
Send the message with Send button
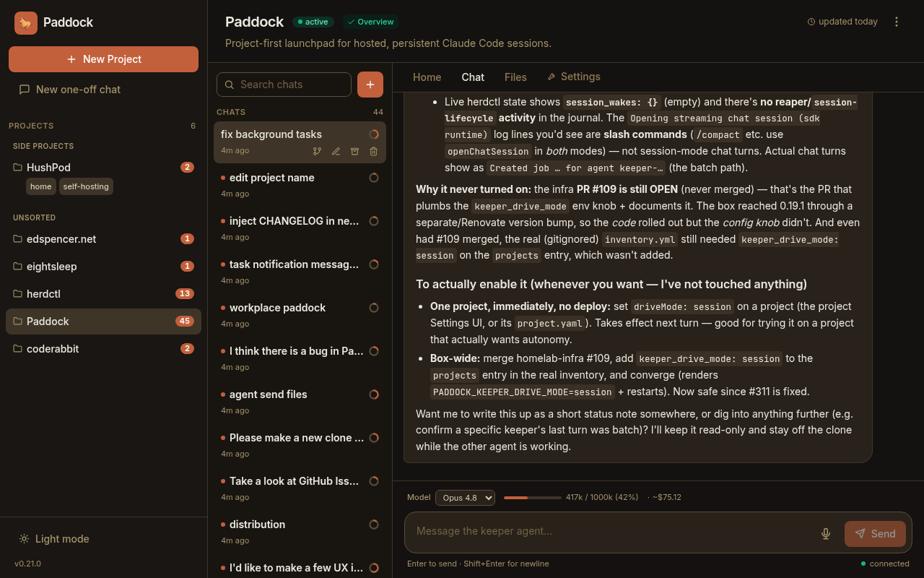pos(875,534)
